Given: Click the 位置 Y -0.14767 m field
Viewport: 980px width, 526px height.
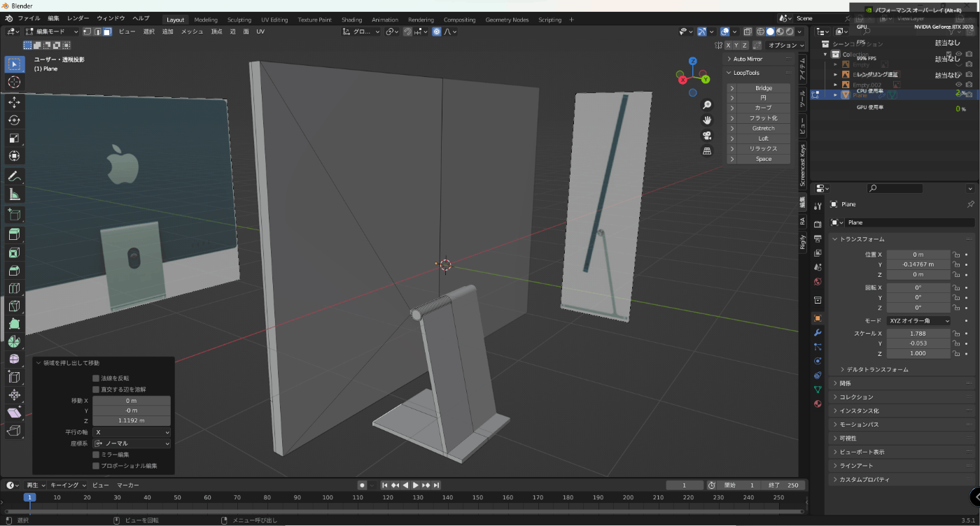Looking at the screenshot, I should pos(918,264).
